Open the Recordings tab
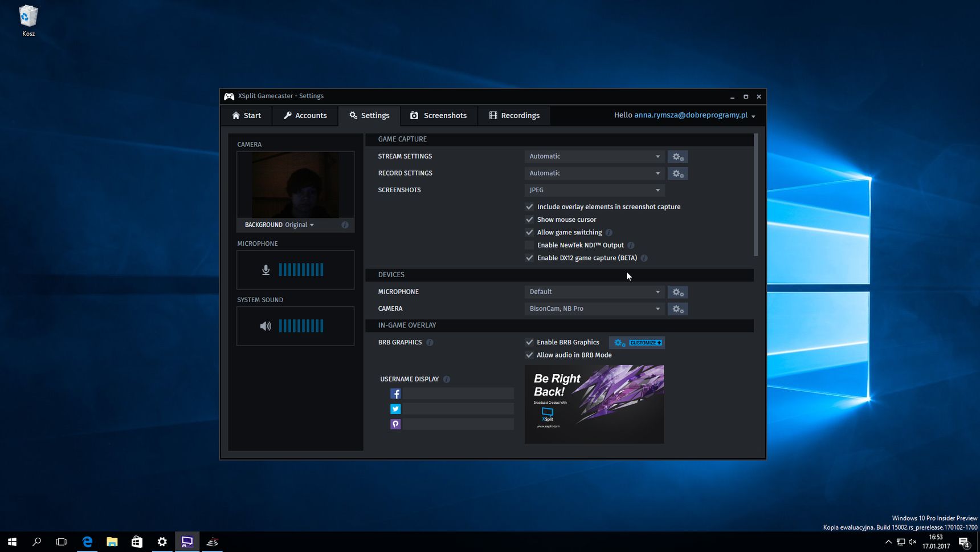The image size is (980, 552). (x=514, y=116)
